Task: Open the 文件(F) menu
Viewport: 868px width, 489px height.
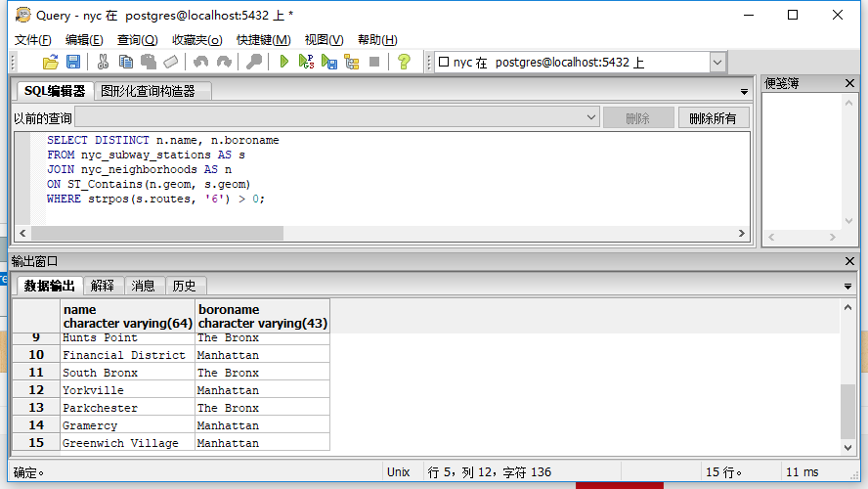Action: click(32, 40)
